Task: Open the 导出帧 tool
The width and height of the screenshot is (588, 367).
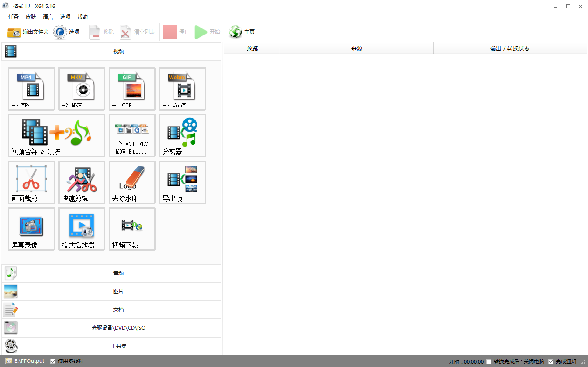Action: (x=182, y=182)
